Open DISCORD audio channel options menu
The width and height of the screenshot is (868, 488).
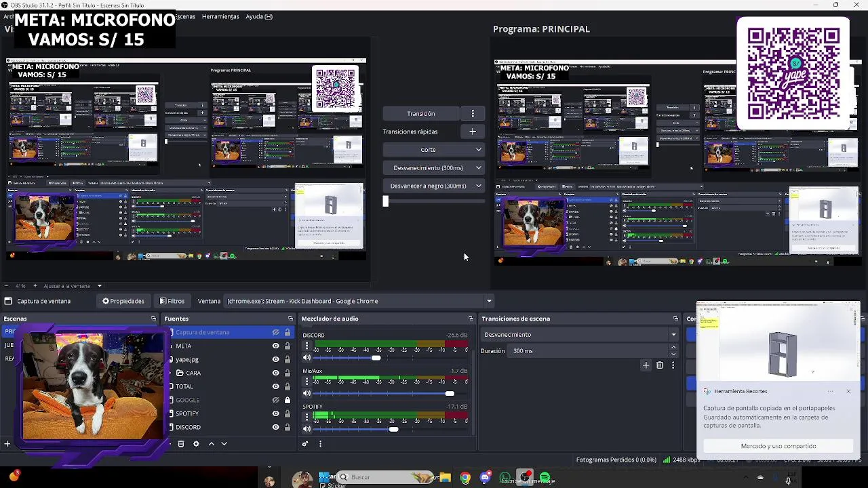[x=307, y=346]
